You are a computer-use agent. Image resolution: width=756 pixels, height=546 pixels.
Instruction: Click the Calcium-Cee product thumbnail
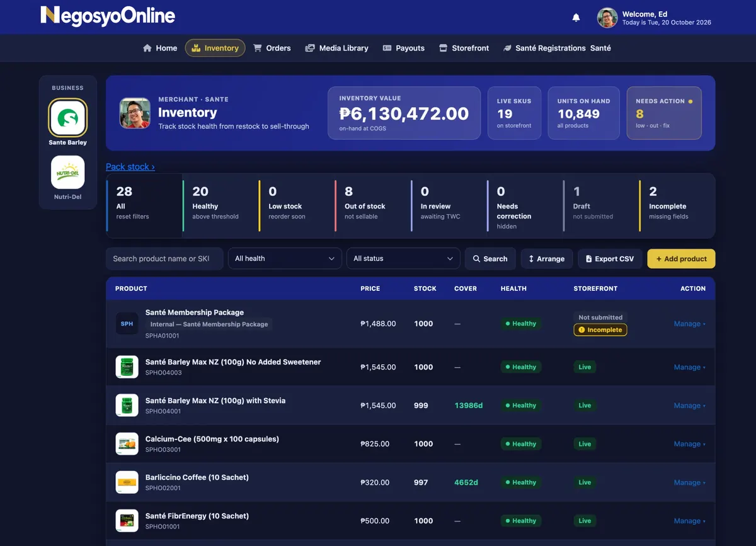click(127, 444)
